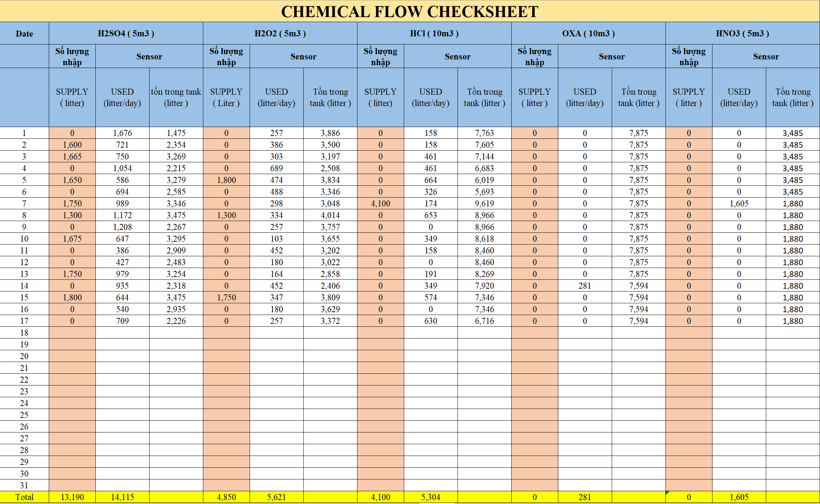Click H2SO4 total used 14,115

pos(122,497)
